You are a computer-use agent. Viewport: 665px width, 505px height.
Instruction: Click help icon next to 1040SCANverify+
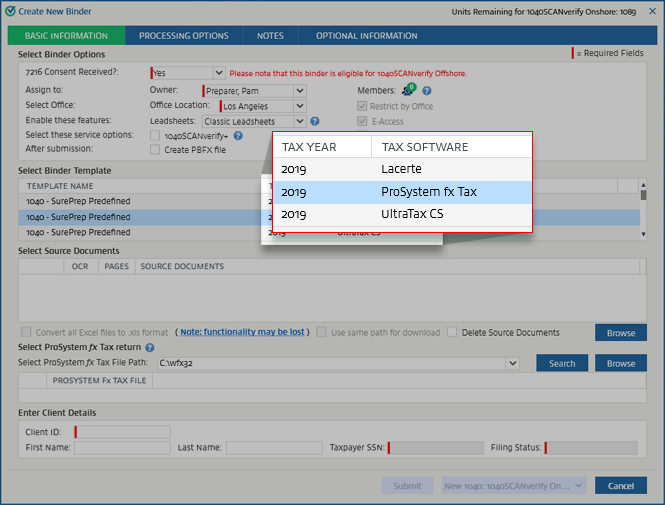(238, 135)
